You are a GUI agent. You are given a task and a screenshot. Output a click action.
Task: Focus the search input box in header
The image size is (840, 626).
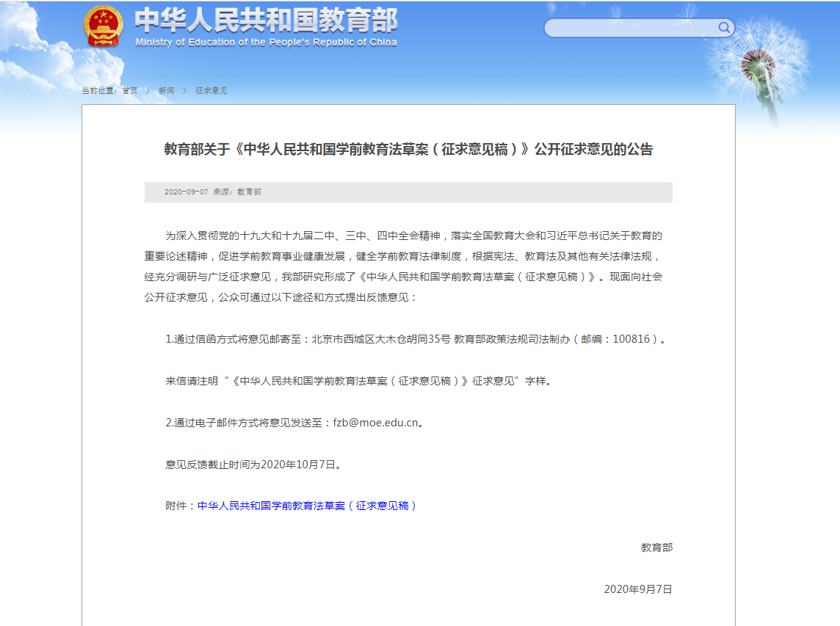[x=630, y=28]
